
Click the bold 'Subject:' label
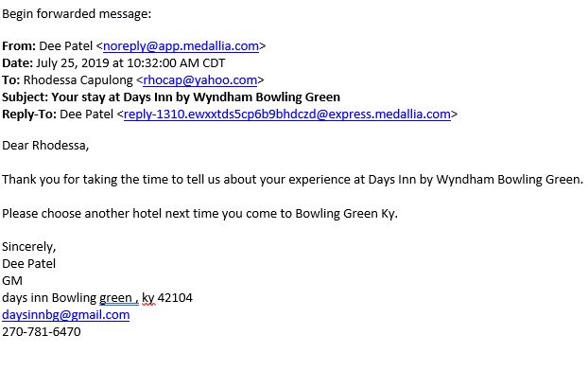[26, 97]
